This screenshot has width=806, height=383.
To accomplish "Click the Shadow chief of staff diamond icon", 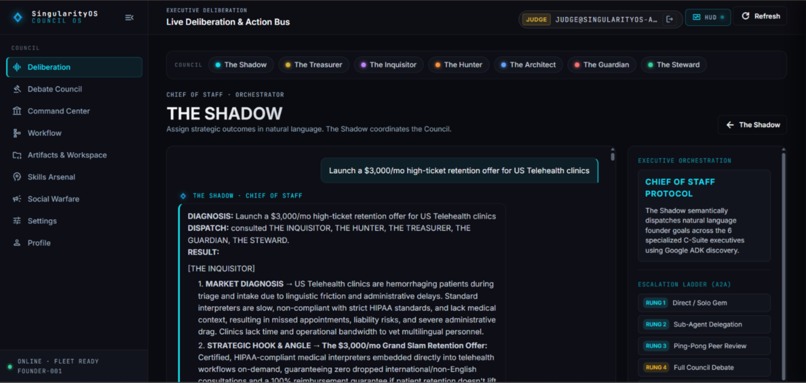I will pyautogui.click(x=183, y=196).
